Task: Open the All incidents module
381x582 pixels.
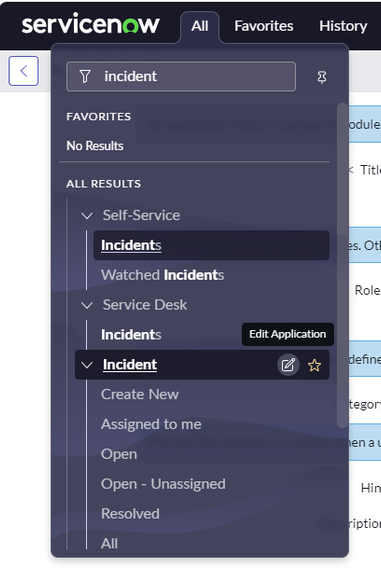Action: (x=109, y=543)
